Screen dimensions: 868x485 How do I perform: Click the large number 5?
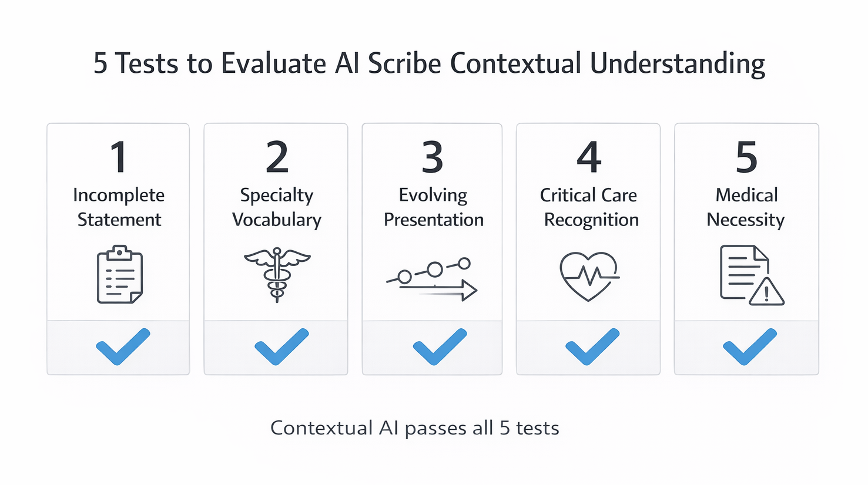coord(746,157)
